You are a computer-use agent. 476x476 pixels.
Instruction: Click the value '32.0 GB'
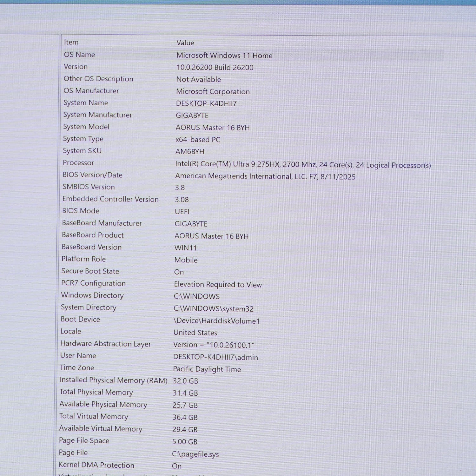click(x=185, y=381)
